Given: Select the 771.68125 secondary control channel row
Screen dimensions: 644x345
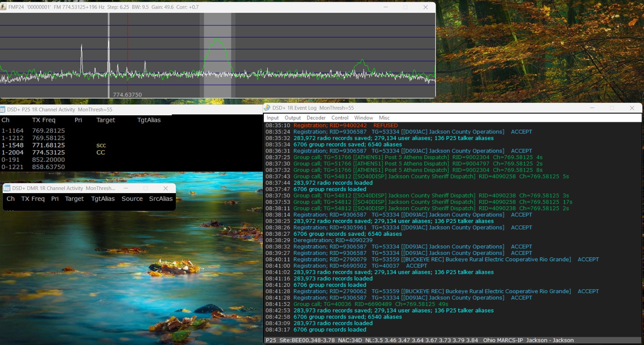Looking at the screenshot, I should point(48,145).
